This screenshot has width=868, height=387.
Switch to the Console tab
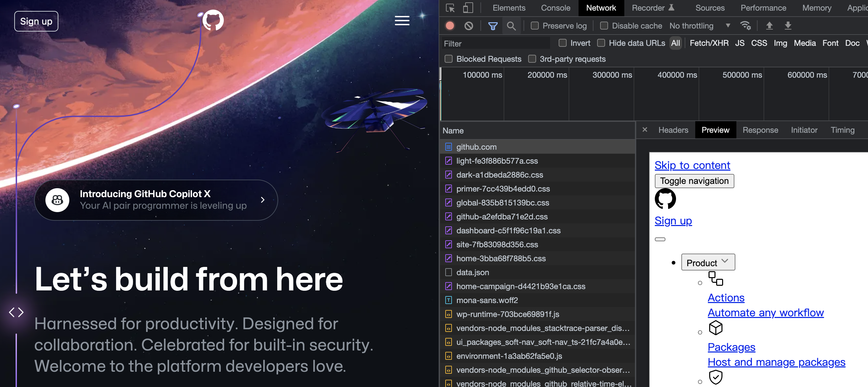(x=555, y=8)
